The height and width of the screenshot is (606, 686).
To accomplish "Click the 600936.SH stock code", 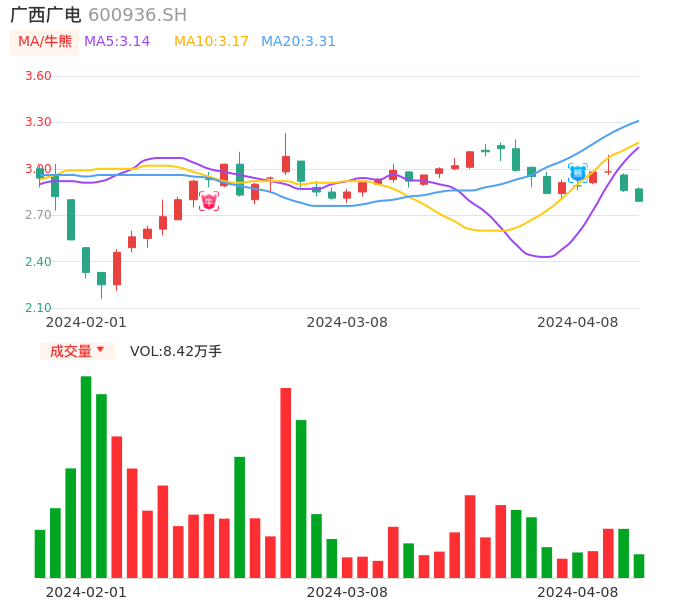I will (x=137, y=15).
